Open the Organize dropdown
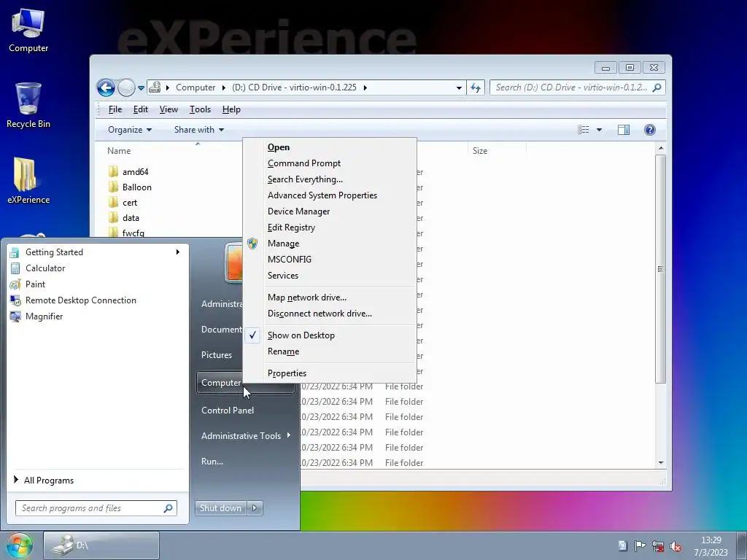747x560 pixels. [130, 130]
